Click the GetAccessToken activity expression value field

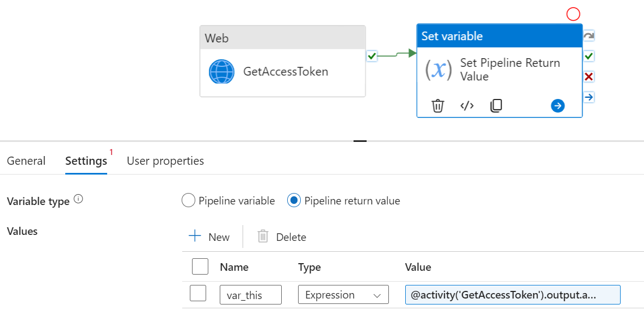tap(512, 294)
